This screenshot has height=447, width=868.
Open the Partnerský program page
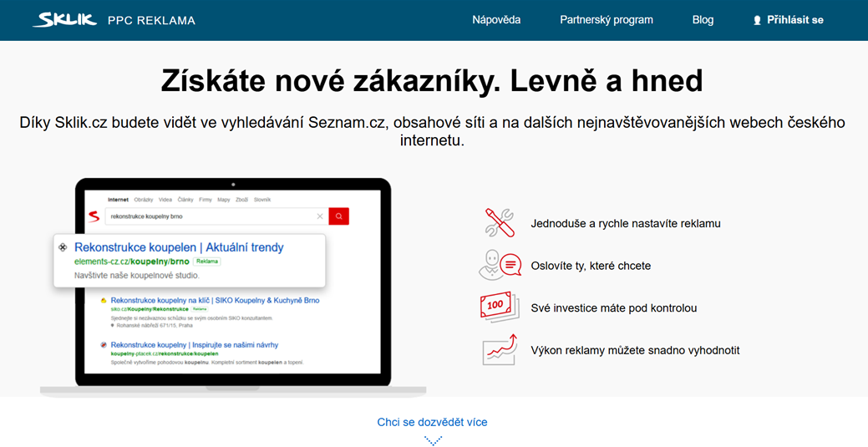[607, 20]
